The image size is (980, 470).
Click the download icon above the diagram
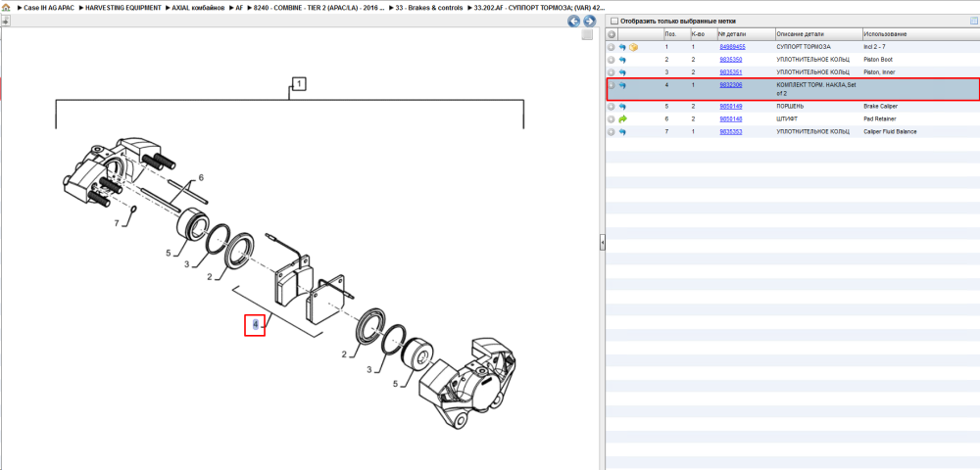[5, 22]
